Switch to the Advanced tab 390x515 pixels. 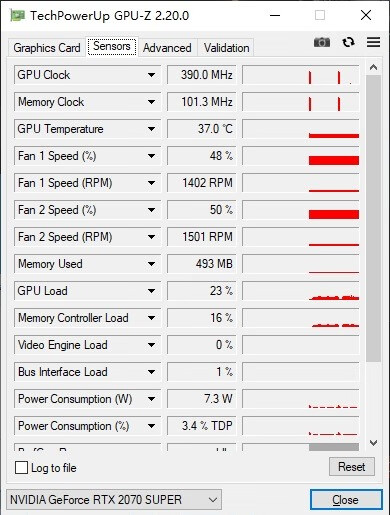[x=167, y=48]
